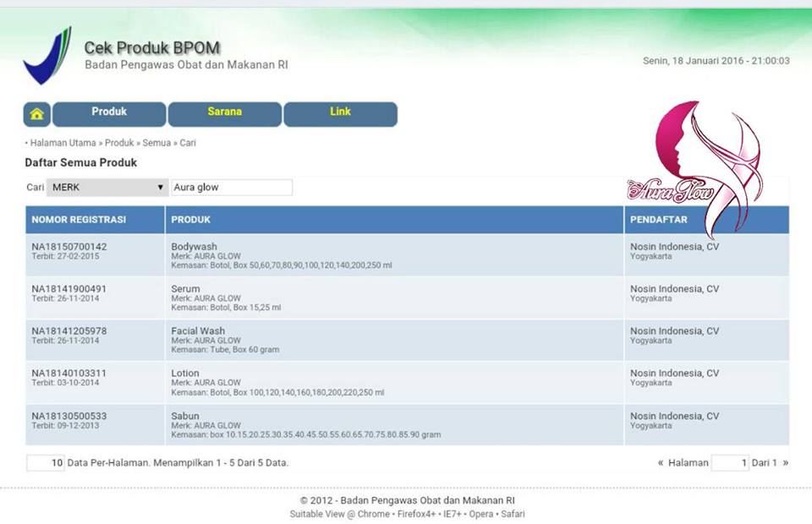The width and height of the screenshot is (812, 524).
Task: Click the Bodywash product name
Action: [x=195, y=247]
